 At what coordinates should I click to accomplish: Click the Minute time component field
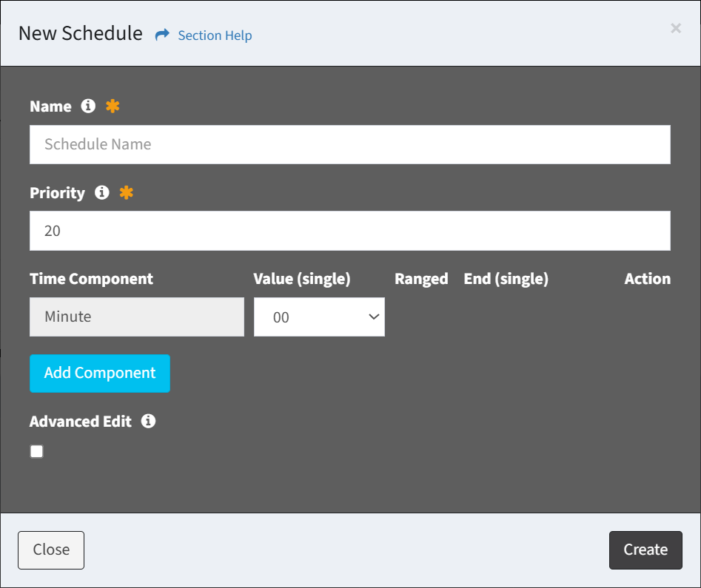click(x=137, y=317)
